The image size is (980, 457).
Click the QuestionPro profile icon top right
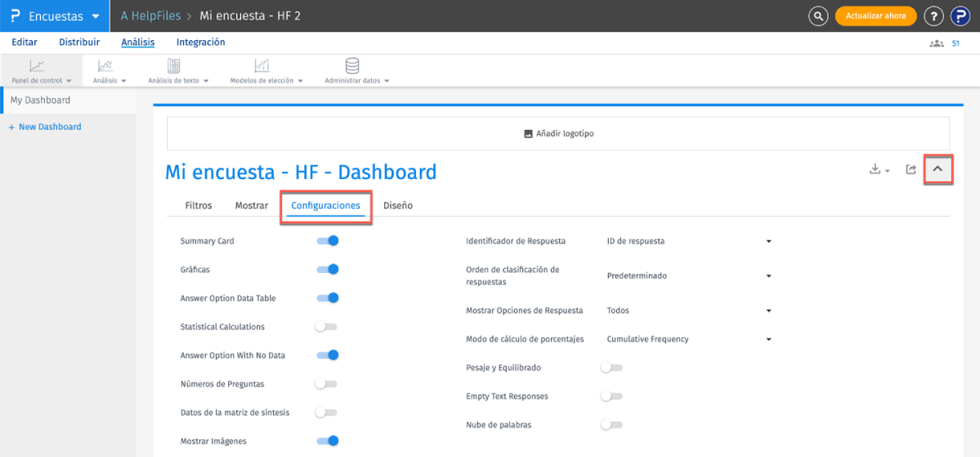point(959,16)
